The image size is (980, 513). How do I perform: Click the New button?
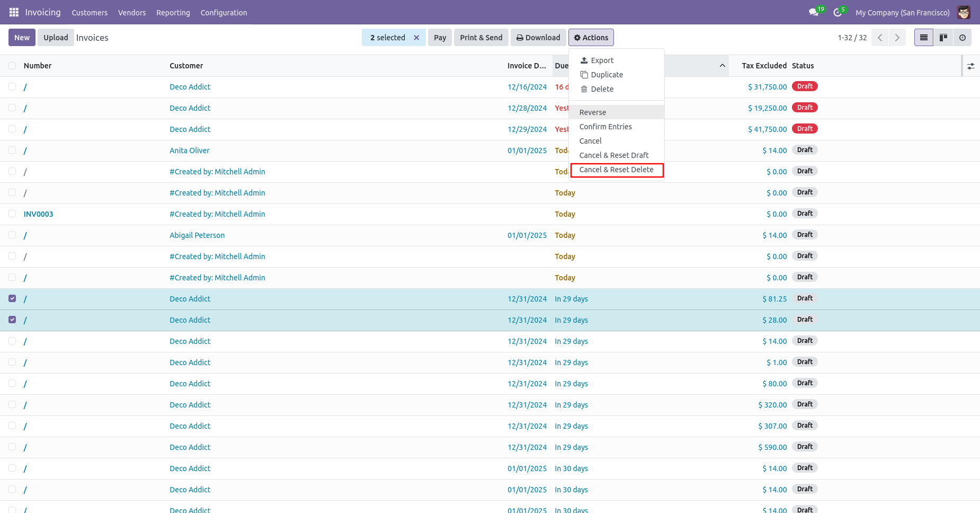pyautogui.click(x=22, y=38)
